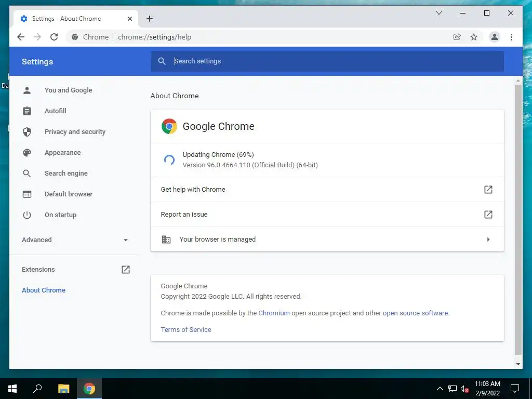Show hidden system tray icons
532x399 pixels.
tap(440, 389)
